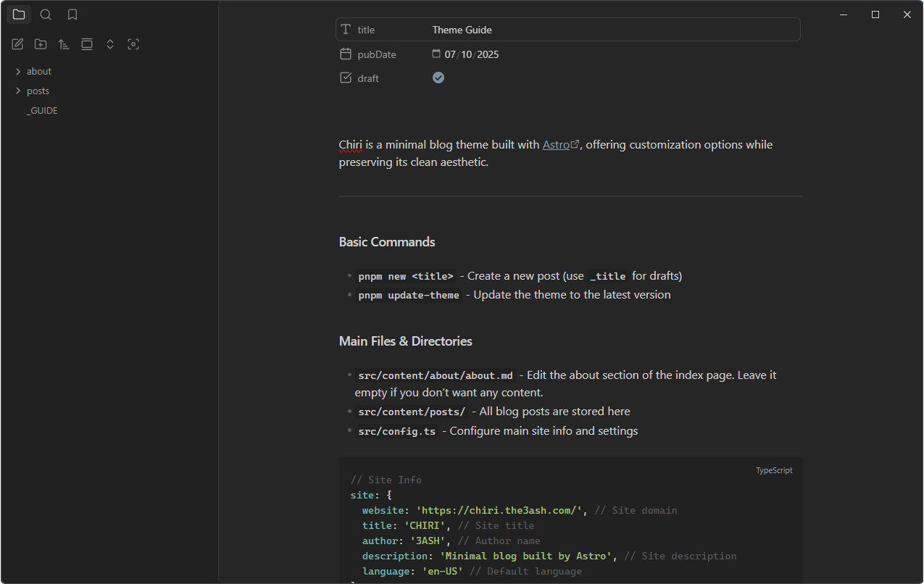Viewport: 924px width, 584px height.
Task: Click the new folder icon
Action: coord(41,44)
